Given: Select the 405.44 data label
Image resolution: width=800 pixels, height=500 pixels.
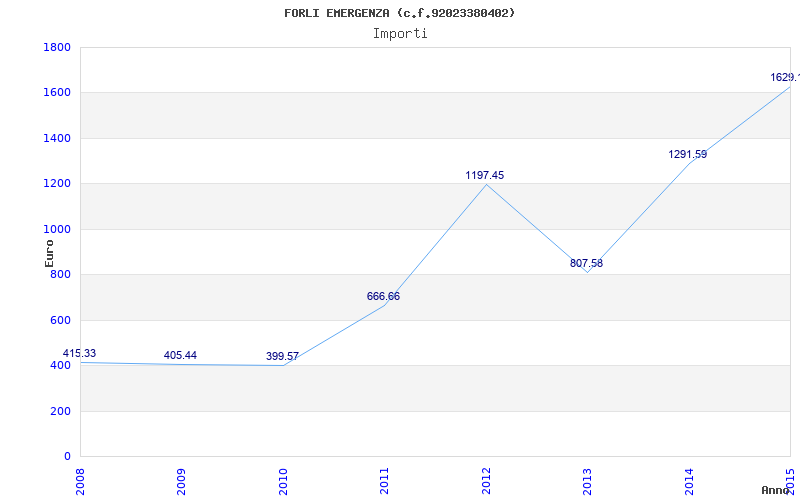Looking at the screenshot, I should point(180,355).
